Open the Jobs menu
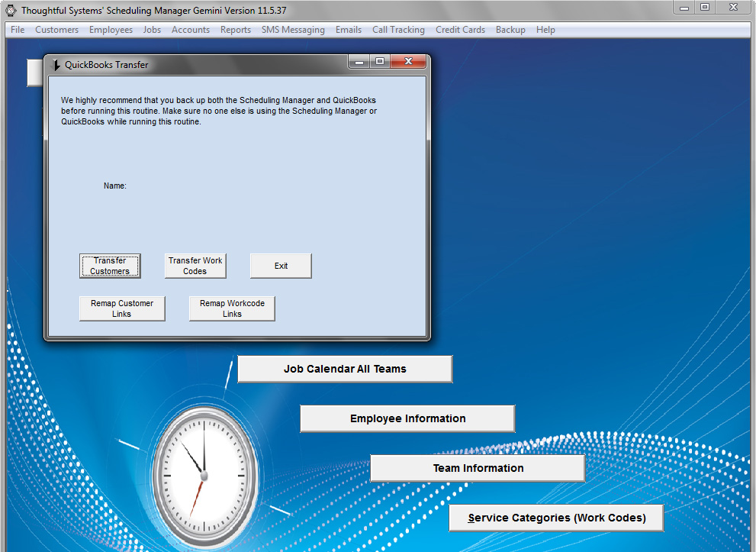 click(x=151, y=30)
